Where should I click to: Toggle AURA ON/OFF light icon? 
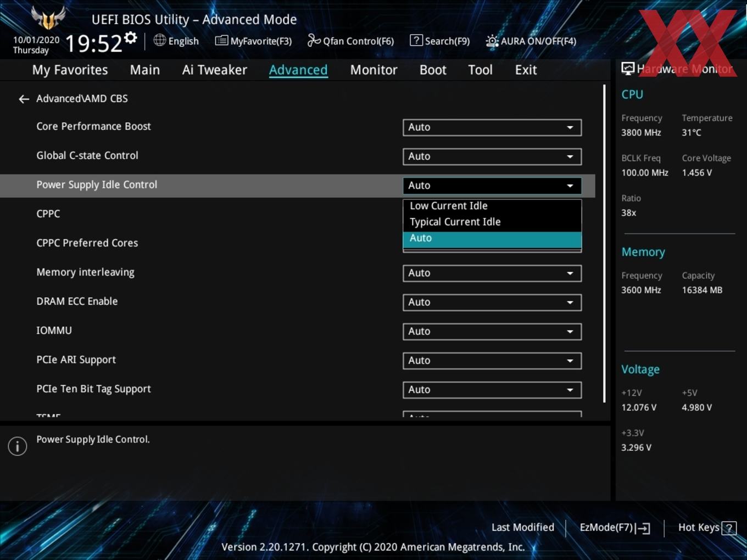[x=492, y=41]
